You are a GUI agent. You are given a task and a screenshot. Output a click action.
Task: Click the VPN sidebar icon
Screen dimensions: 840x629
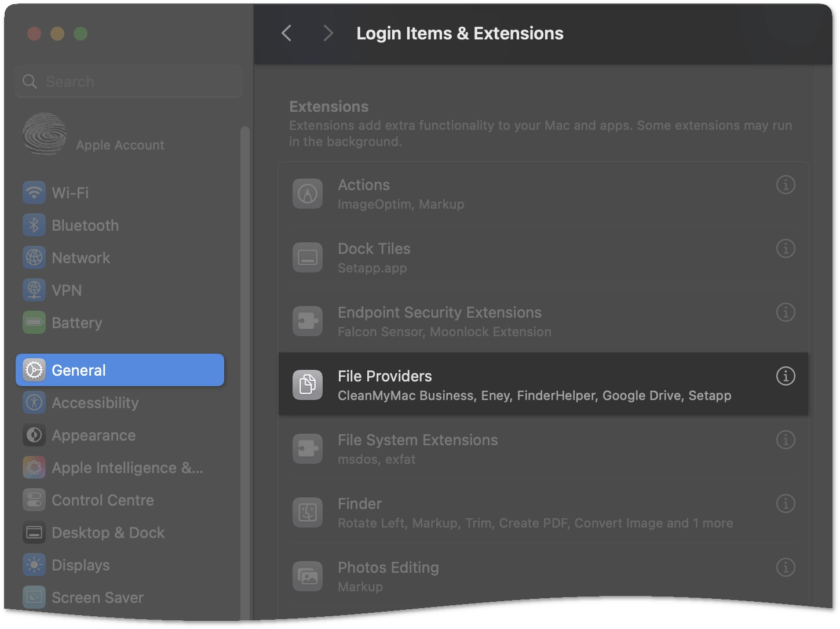(x=34, y=290)
